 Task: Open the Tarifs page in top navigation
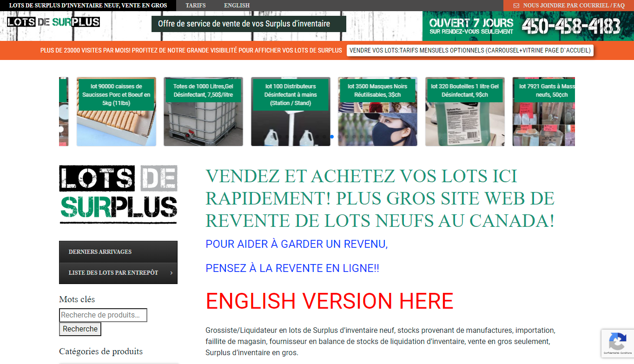(x=195, y=6)
